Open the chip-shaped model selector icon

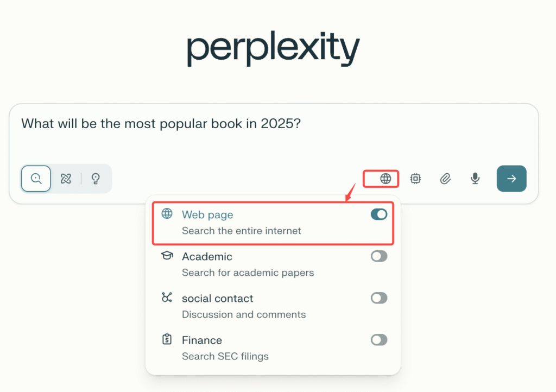click(415, 179)
